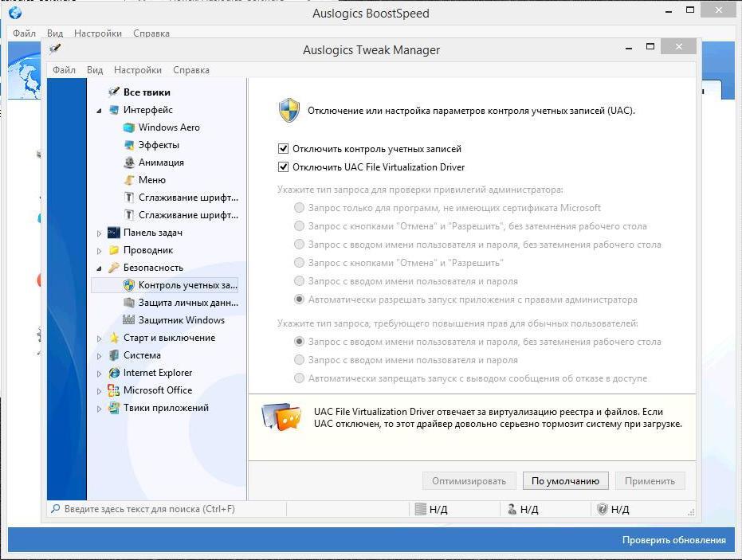Expand the Твики приложений tree node
This screenshot has width=742, height=560.
(x=99, y=409)
